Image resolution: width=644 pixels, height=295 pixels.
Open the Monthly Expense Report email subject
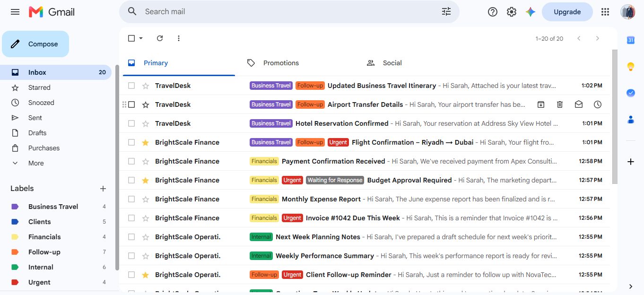click(x=321, y=199)
